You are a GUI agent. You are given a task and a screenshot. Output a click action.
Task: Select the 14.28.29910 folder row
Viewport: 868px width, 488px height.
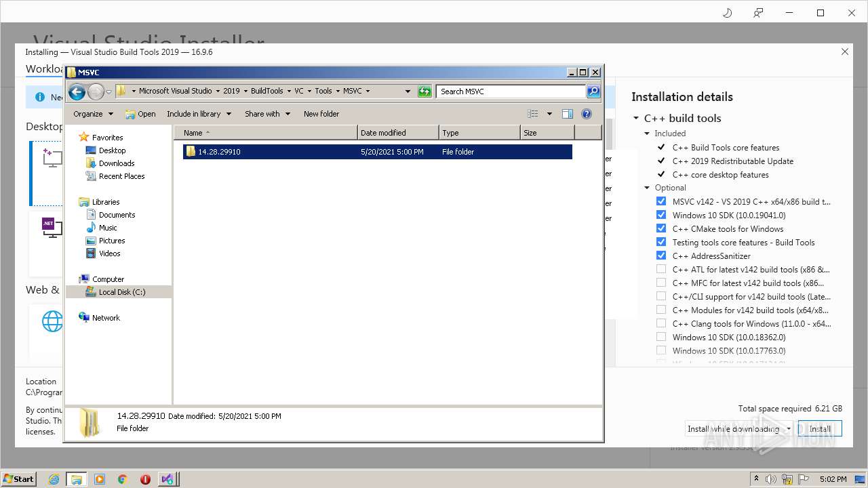pyautogui.click(x=378, y=152)
